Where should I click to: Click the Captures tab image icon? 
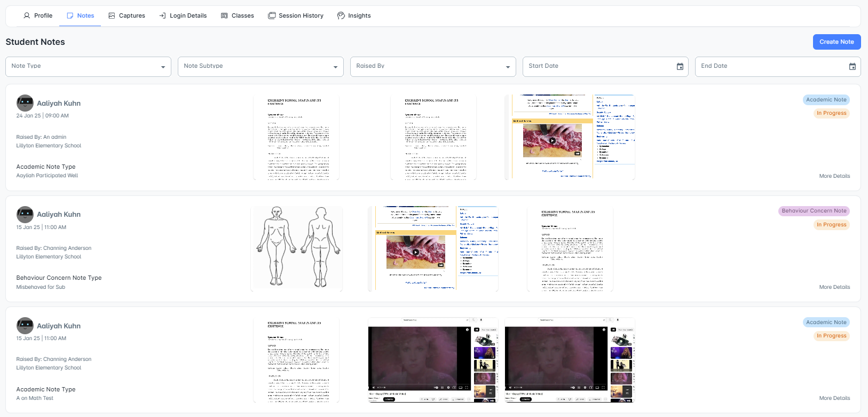click(112, 15)
